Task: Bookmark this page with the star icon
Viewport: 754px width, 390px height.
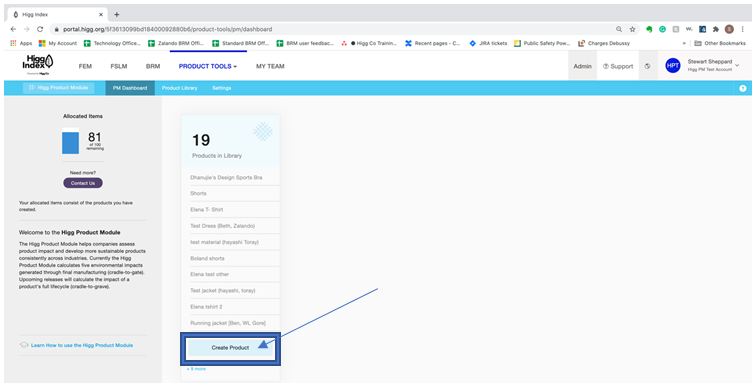Action: (x=632, y=29)
